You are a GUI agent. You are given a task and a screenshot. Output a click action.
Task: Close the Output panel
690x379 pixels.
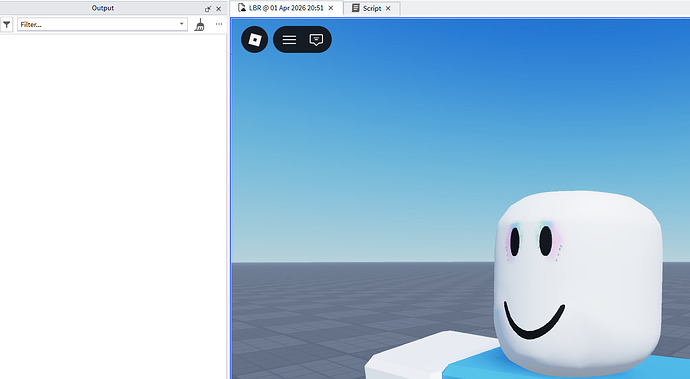point(218,8)
